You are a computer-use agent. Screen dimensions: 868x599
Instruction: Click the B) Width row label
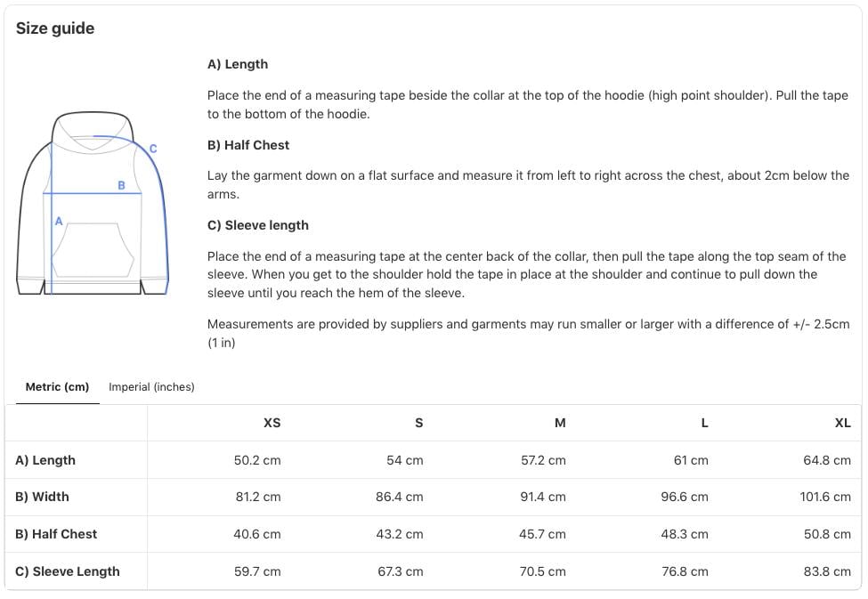click(x=42, y=497)
